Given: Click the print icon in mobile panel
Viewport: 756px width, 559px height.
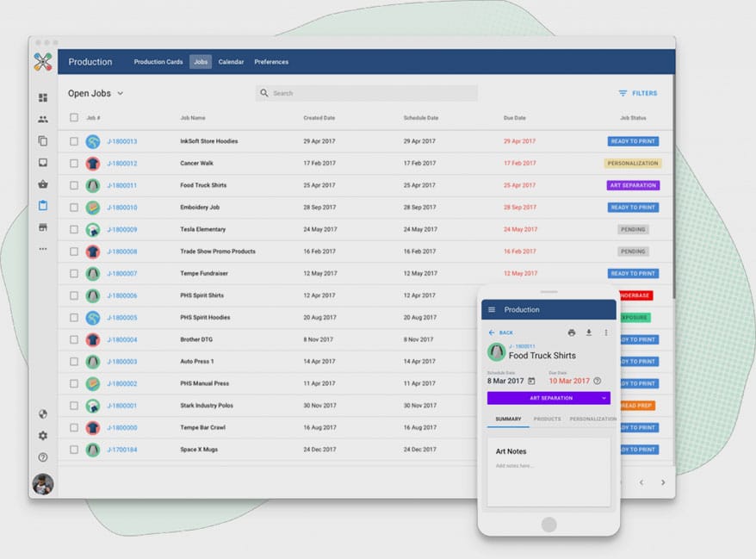Looking at the screenshot, I should pos(572,332).
